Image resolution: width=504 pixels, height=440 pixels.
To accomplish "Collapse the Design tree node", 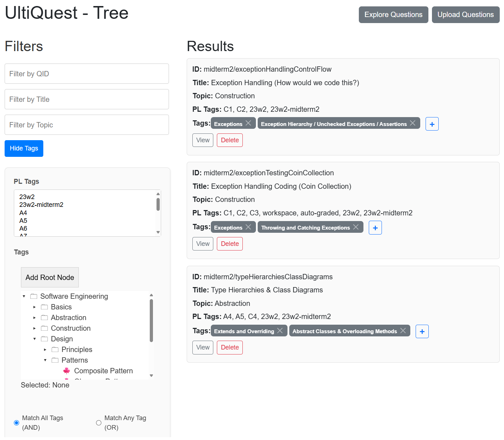I will tap(34, 339).
